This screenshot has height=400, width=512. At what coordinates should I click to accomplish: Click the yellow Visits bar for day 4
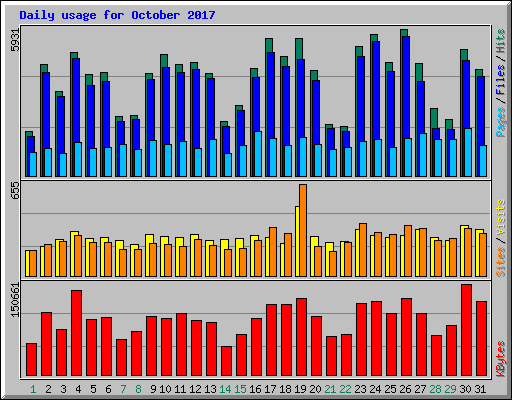click(73, 254)
